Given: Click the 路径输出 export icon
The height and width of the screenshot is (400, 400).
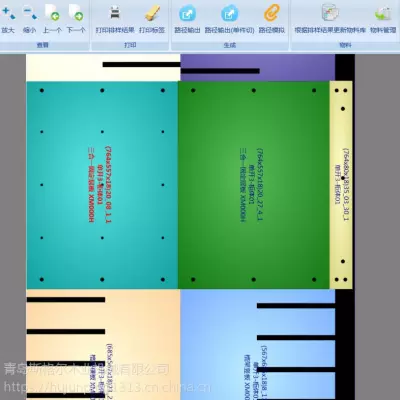Looking at the screenshot, I should tap(187, 13).
